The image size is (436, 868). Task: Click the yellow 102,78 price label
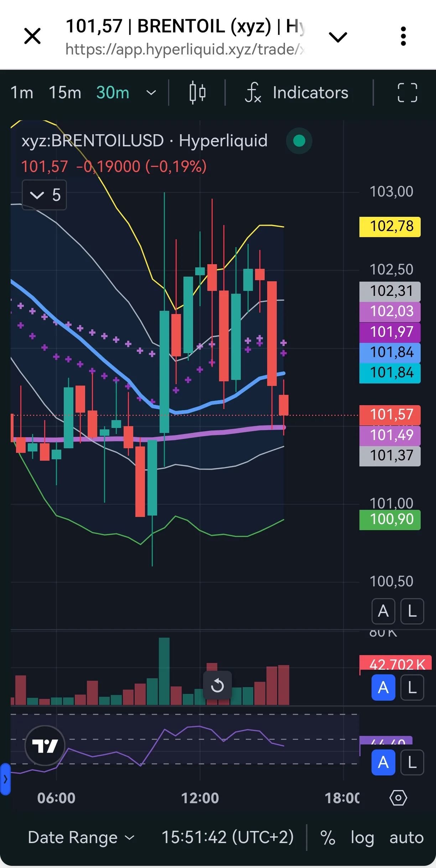pyautogui.click(x=390, y=227)
